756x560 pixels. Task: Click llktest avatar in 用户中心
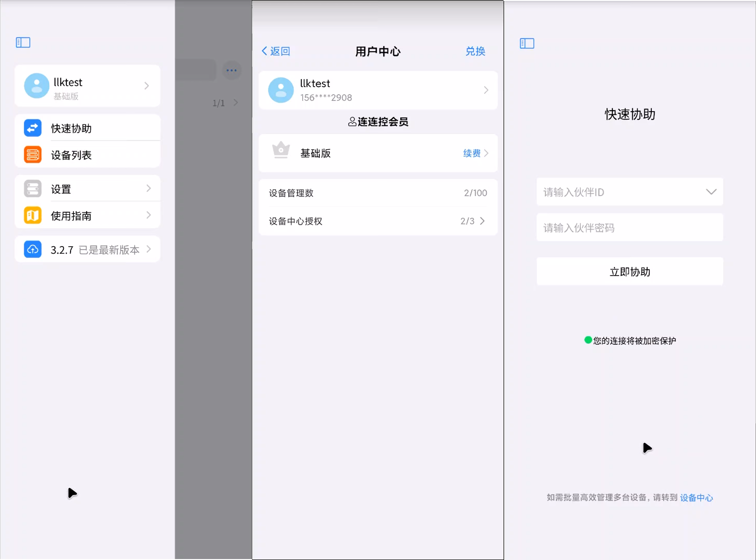(281, 90)
